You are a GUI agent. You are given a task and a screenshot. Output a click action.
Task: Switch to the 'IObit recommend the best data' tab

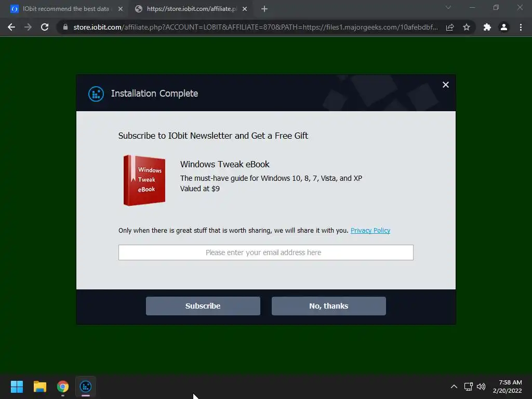66,9
